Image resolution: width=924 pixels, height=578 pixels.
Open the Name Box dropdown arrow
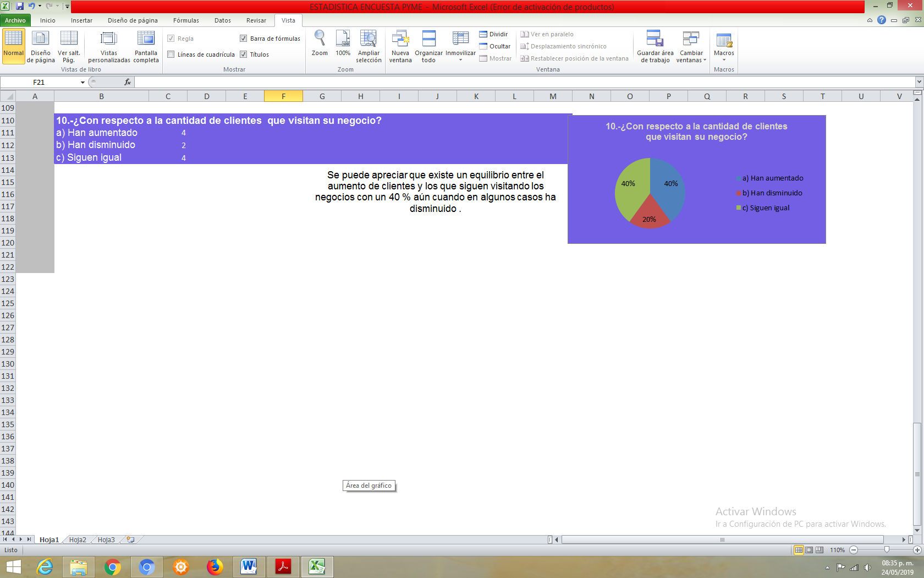[x=82, y=82]
